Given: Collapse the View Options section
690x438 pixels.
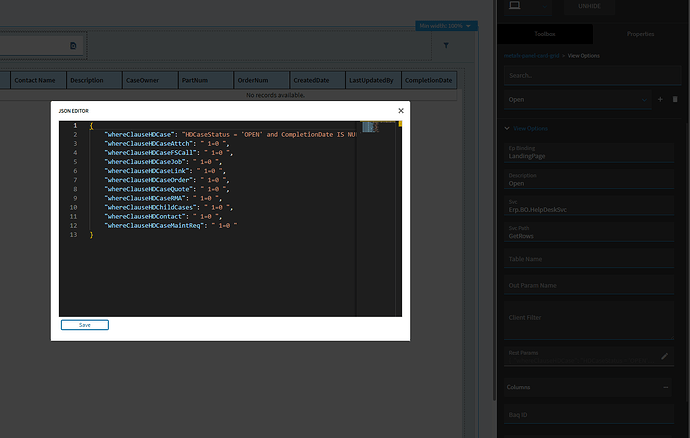Looking at the screenshot, I should coord(508,128).
